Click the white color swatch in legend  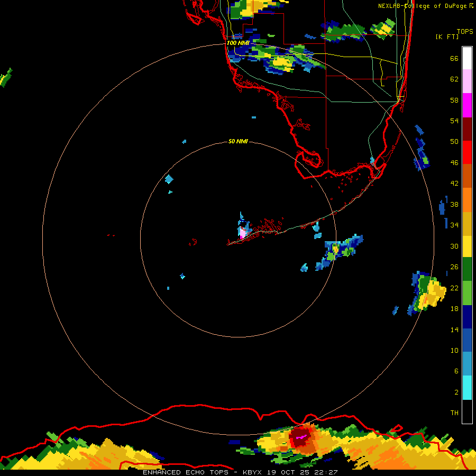click(467, 58)
